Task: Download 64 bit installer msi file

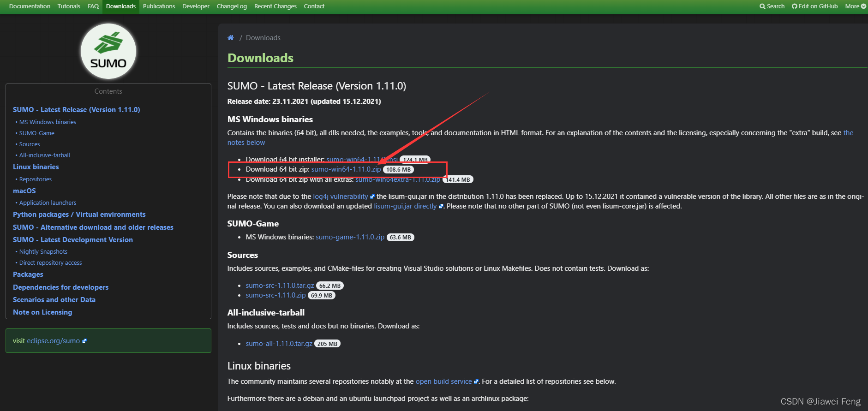Action: [x=362, y=160]
